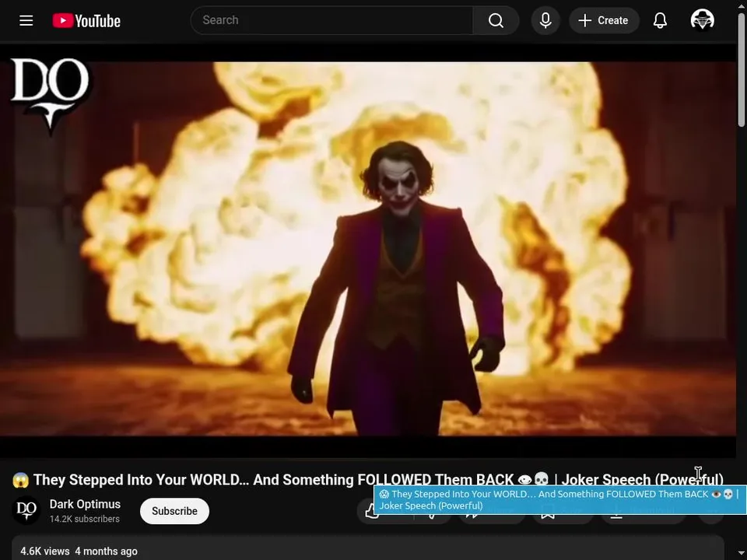
Task: Expand description at '4.6K views'
Action: coord(45,551)
